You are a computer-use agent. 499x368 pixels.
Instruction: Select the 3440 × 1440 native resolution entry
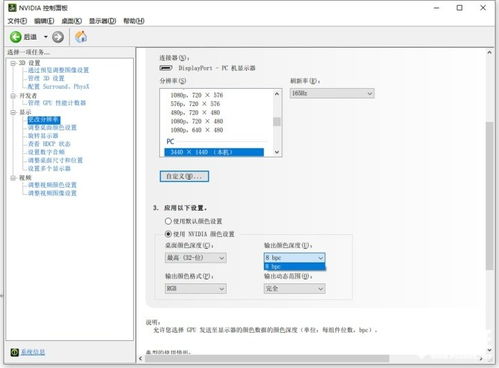(214, 152)
